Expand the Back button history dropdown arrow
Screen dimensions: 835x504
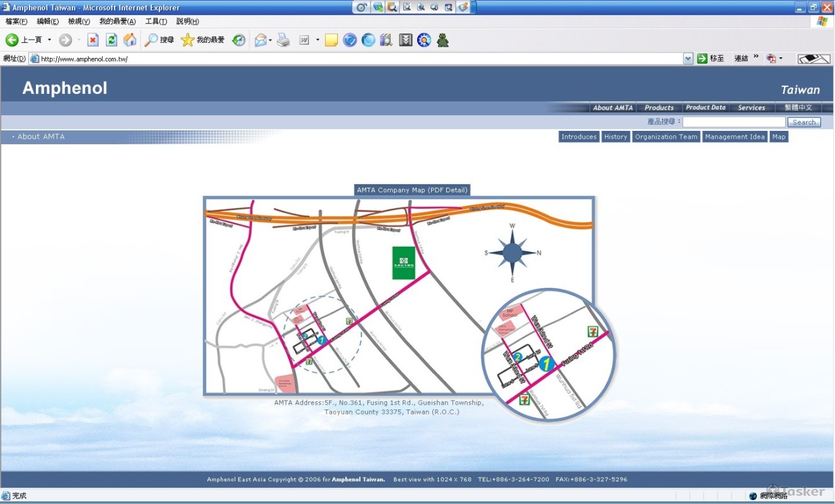(49, 40)
